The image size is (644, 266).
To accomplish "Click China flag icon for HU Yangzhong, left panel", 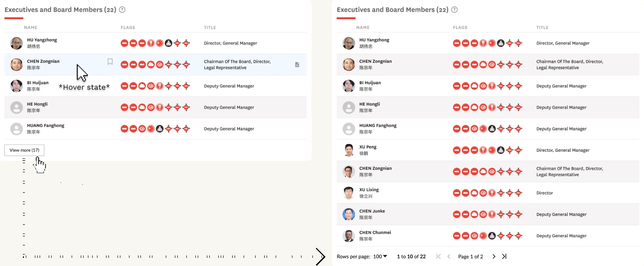I will [160, 43].
